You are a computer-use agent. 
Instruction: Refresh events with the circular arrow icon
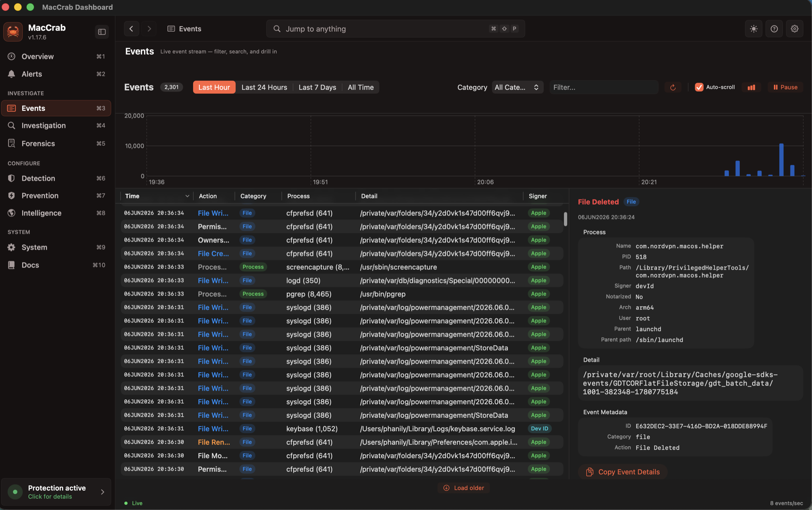pyautogui.click(x=673, y=87)
